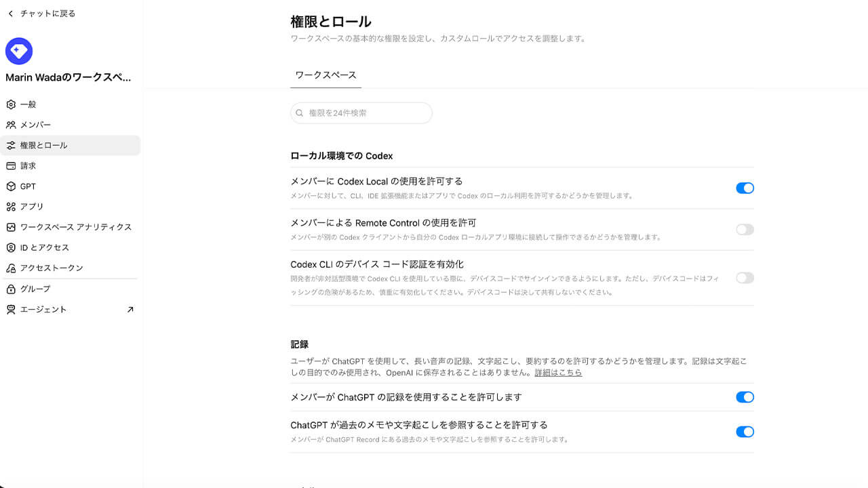The width and height of the screenshot is (868, 488).
Task: Click the 記録 section heading
Action: [300, 344]
